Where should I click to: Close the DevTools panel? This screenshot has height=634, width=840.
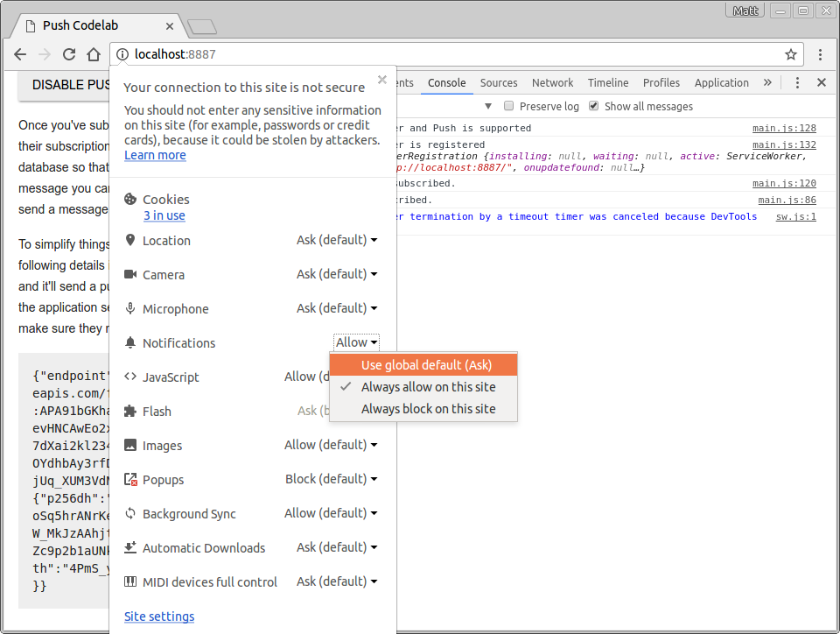822,82
